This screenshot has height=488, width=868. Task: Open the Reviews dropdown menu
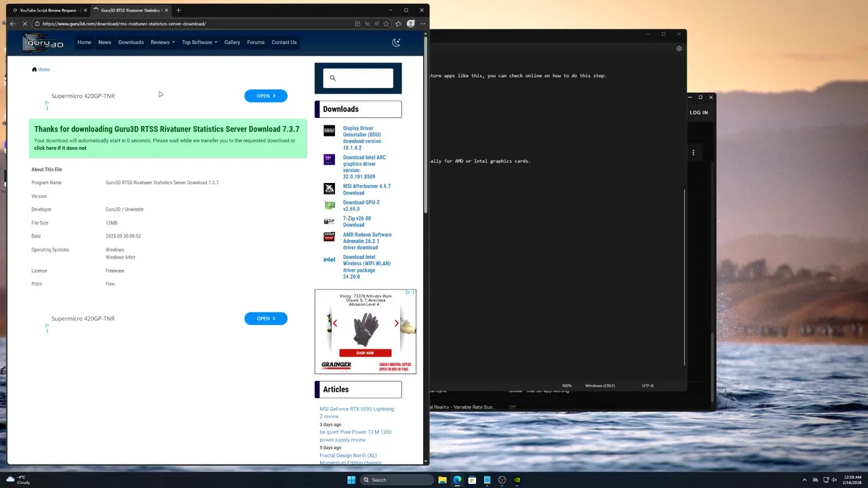click(163, 42)
